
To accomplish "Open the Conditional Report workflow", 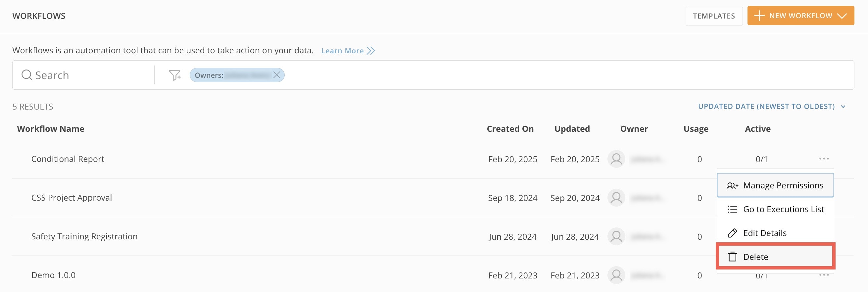I will coord(68,159).
